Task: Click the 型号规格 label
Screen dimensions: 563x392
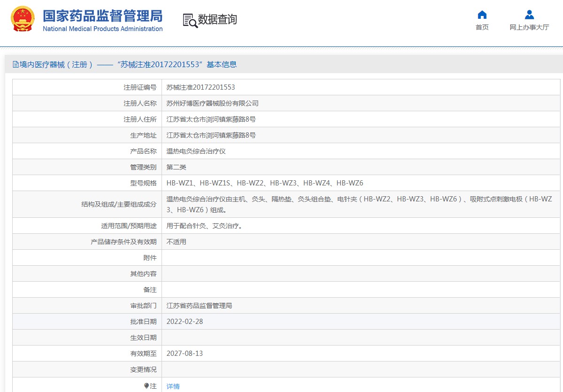Action: [x=143, y=183]
